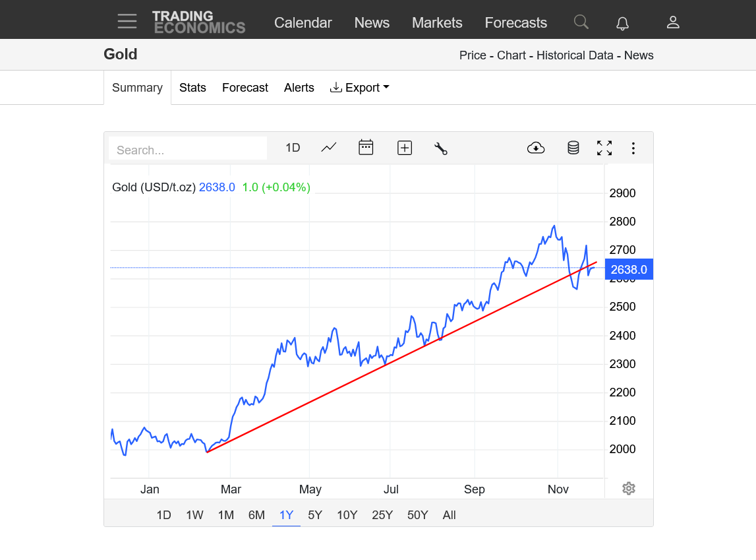Switch to the Forecast tab
The image size is (756, 560).
point(245,88)
